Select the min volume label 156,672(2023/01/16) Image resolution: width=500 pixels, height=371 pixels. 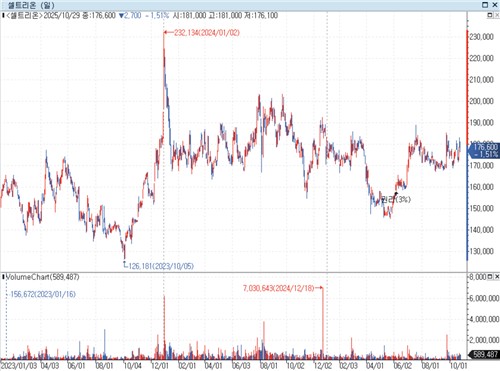(x=43, y=294)
